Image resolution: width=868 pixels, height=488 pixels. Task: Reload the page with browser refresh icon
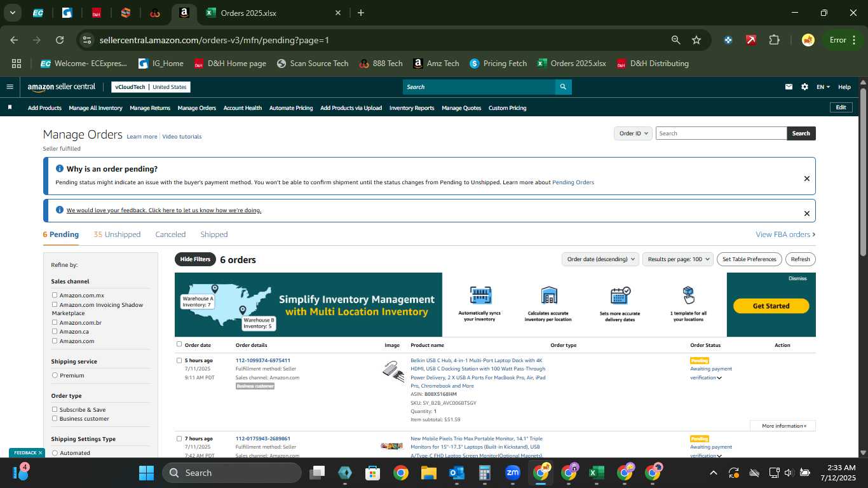[x=60, y=40]
